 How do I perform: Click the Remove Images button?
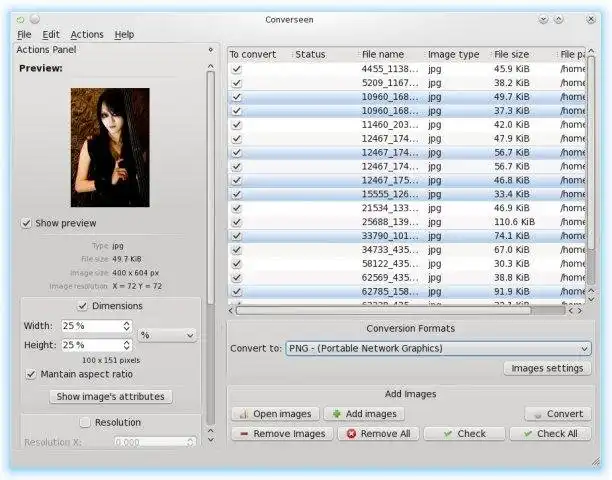(282, 434)
